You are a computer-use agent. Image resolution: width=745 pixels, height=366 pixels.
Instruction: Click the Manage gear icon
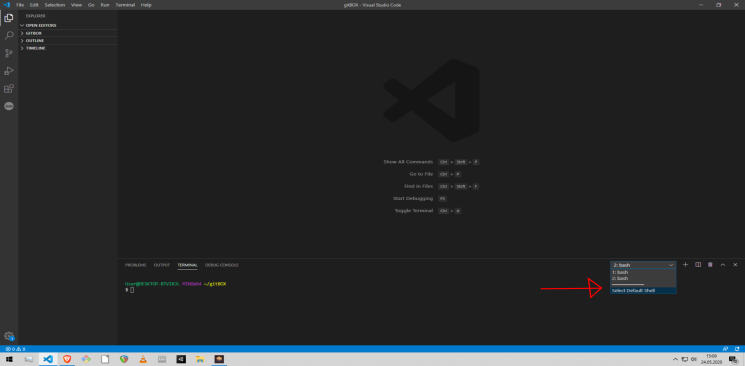[x=9, y=336]
